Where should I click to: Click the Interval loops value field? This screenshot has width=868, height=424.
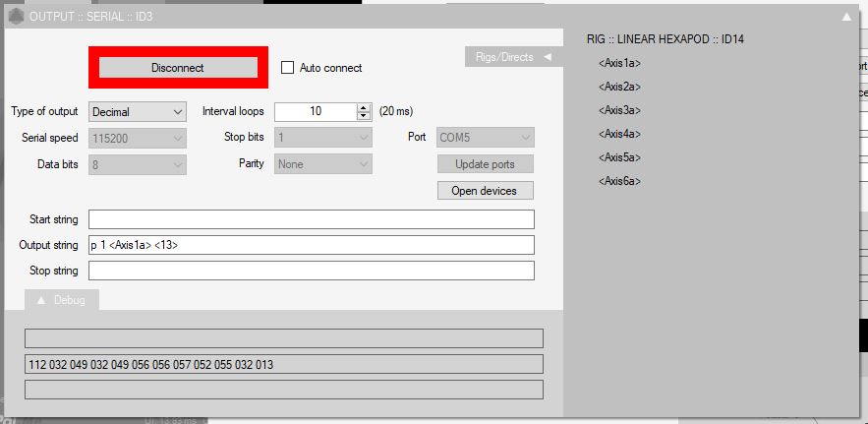click(316, 111)
